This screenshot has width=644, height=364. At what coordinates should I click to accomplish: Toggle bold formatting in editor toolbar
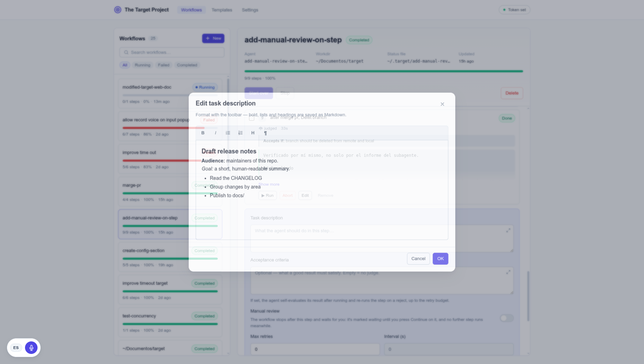click(x=203, y=133)
